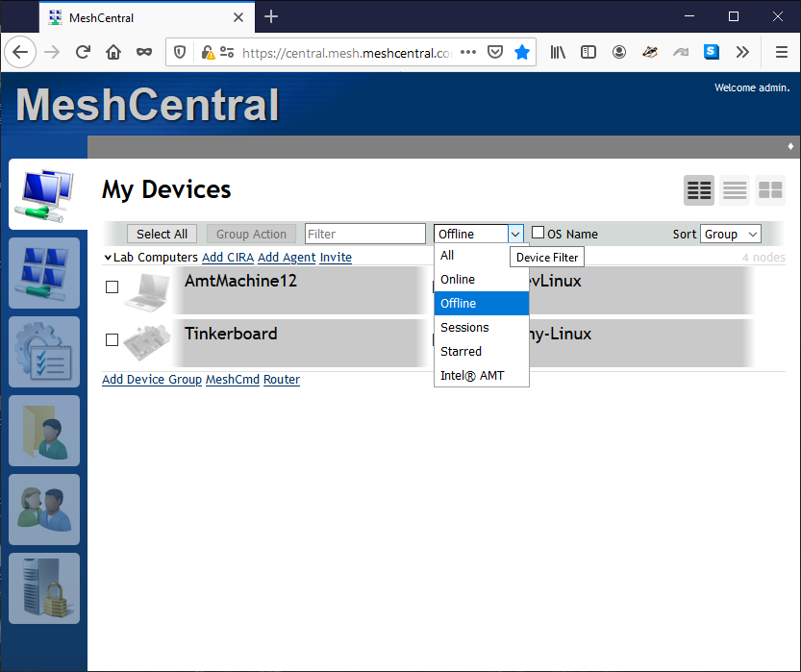Click inside the Filter text field
Screen dimensions: 801x672
[364, 233]
